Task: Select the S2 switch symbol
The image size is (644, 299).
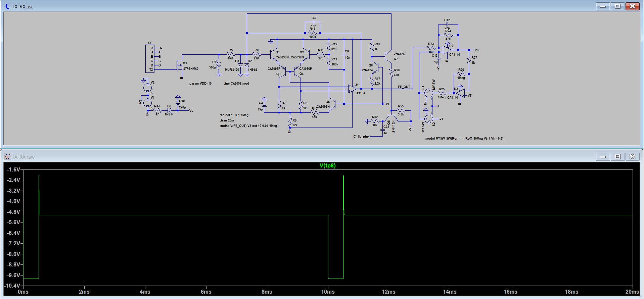Action: [429, 119]
